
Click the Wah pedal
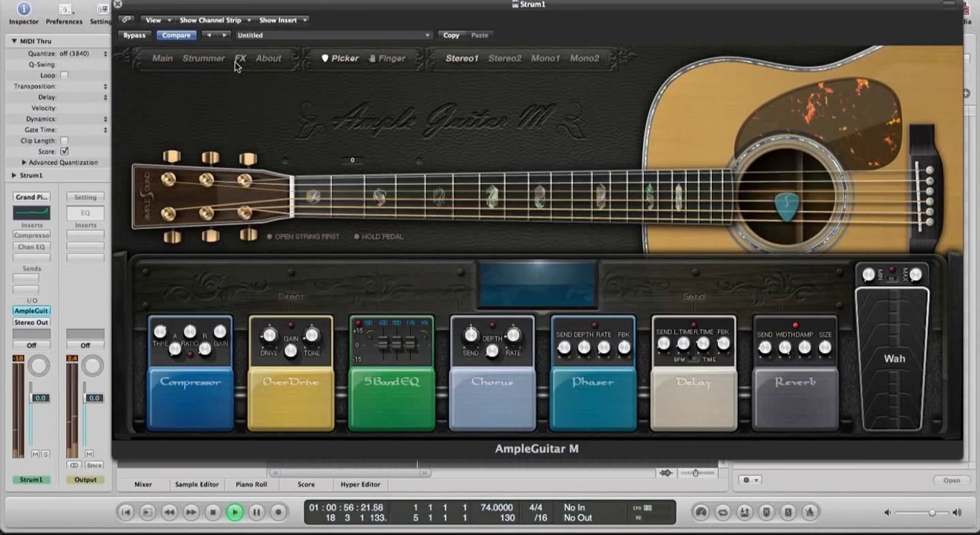pyautogui.click(x=892, y=359)
